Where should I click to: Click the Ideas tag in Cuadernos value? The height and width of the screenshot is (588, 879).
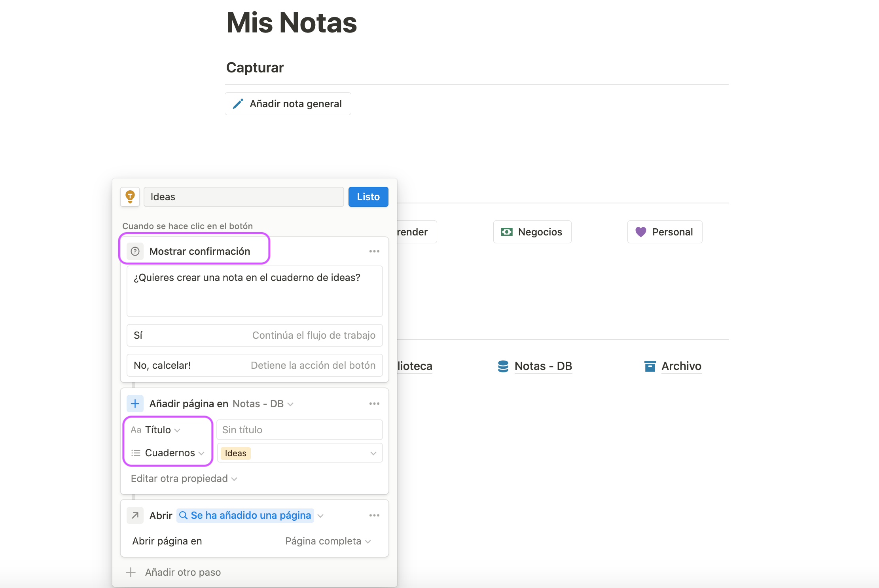click(235, 453)
